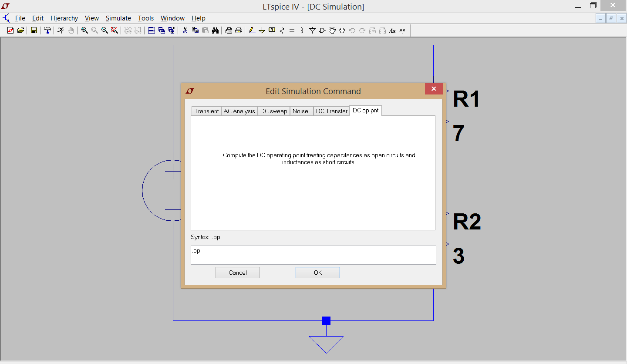
Task: Click the .op command text field
Action: [313, 255]
